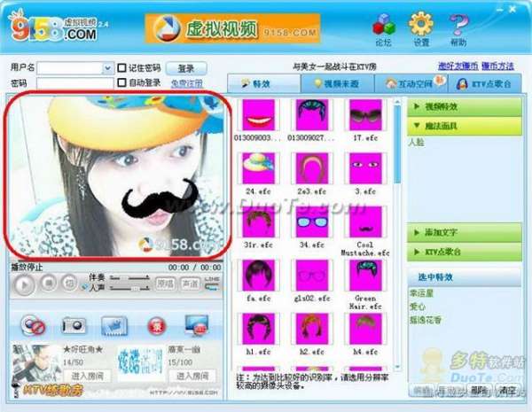This screenshot has width=532, height=412.
Task: Expand the KTV点歌台 green section
Action: (x=464, y=252)
